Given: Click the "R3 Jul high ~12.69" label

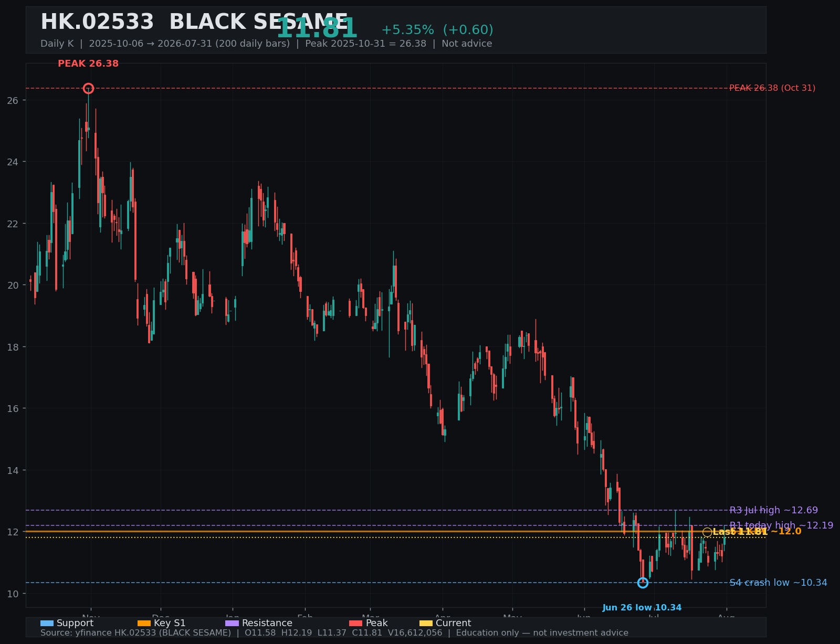Looking at the screenshot, I should 774,510.
